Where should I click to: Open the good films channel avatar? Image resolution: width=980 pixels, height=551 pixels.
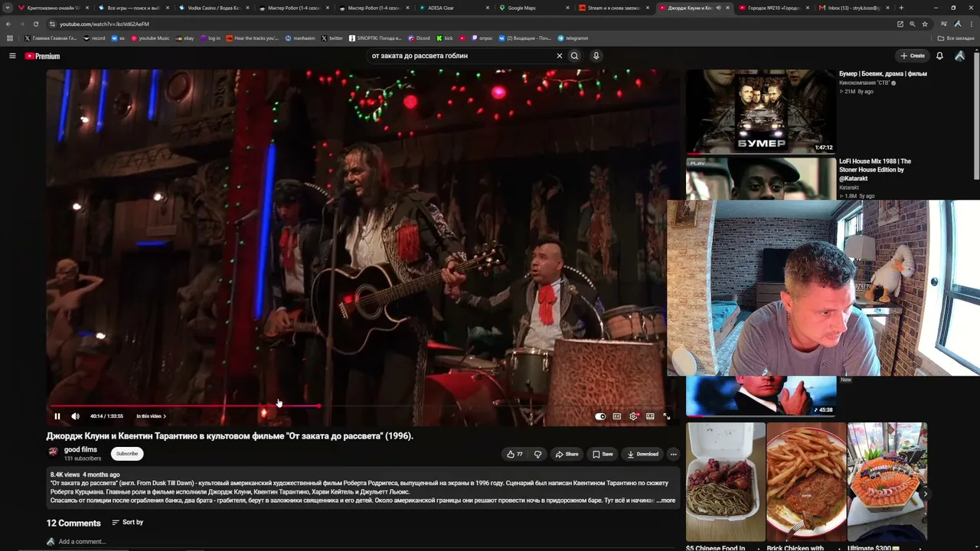(53, 452)
